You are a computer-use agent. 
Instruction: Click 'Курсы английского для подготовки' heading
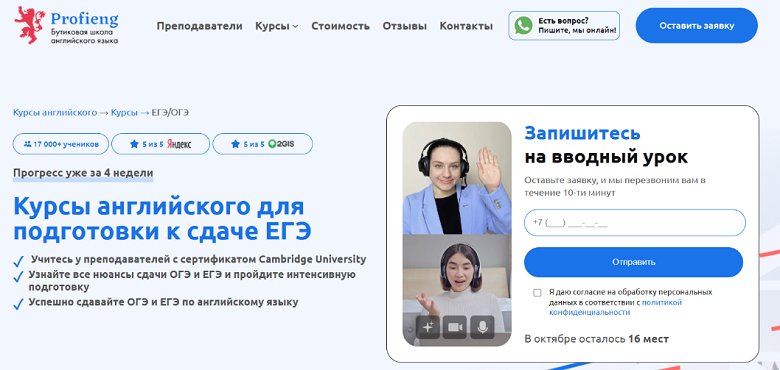point(162,219)
